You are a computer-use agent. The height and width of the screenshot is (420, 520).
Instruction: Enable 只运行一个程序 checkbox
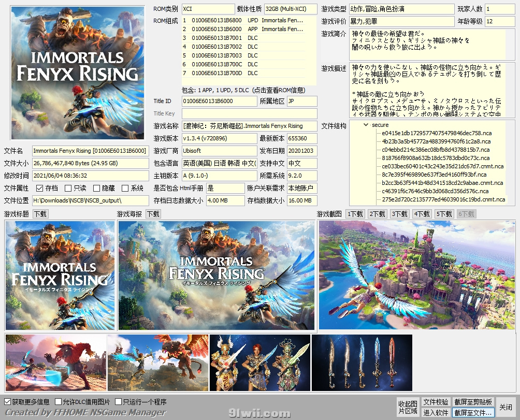[x=119, y=402]
